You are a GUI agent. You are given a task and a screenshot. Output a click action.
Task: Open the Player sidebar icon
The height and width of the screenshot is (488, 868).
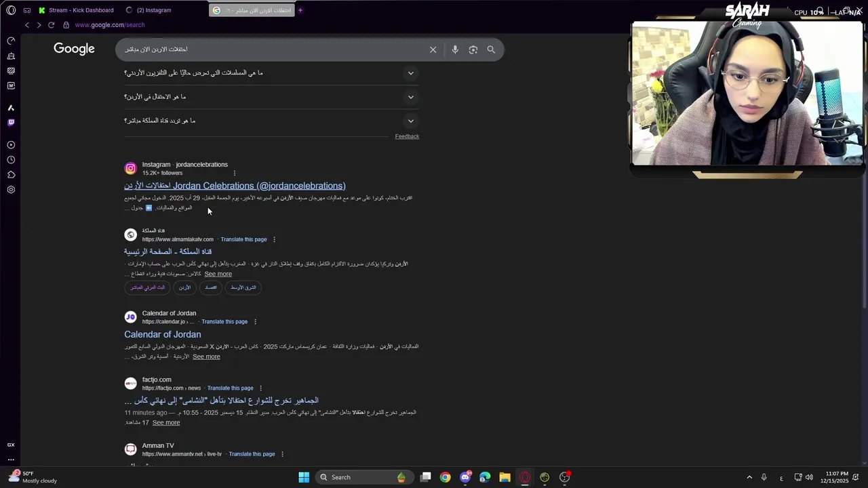click(11, 145)
